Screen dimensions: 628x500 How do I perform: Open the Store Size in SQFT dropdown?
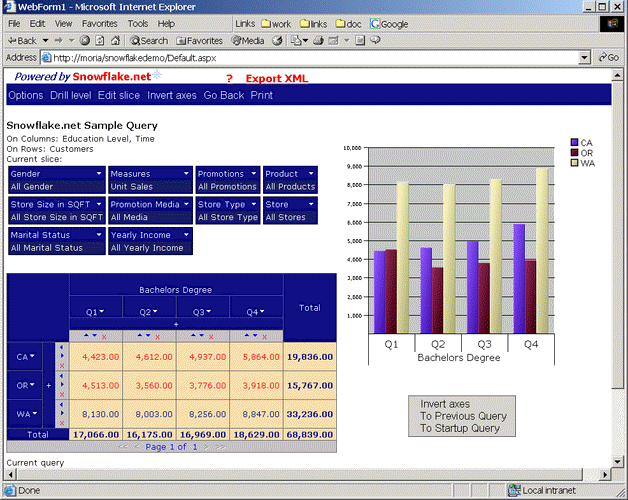(99, 204)
